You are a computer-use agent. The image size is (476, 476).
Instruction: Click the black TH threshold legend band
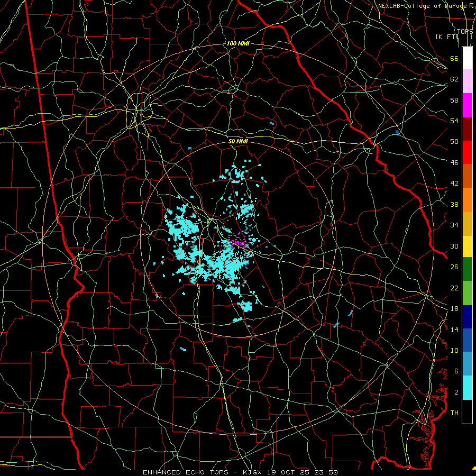[x=467, y=411]
